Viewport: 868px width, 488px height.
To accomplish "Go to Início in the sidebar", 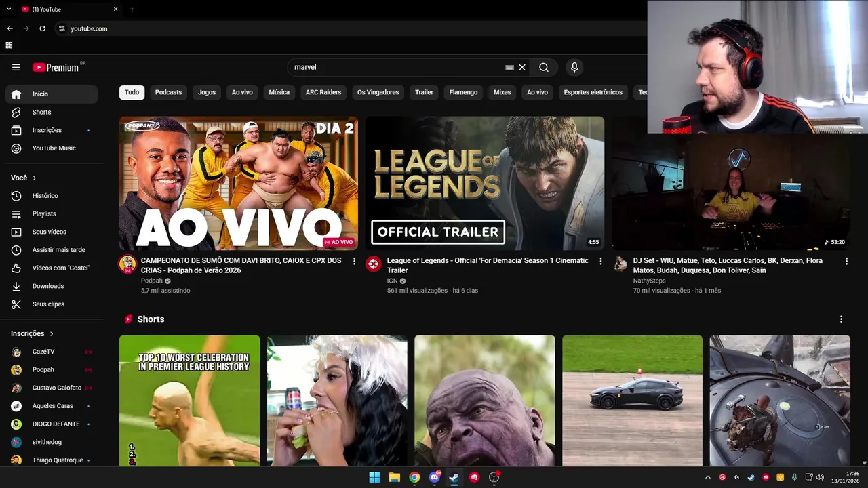I will 52,94.
